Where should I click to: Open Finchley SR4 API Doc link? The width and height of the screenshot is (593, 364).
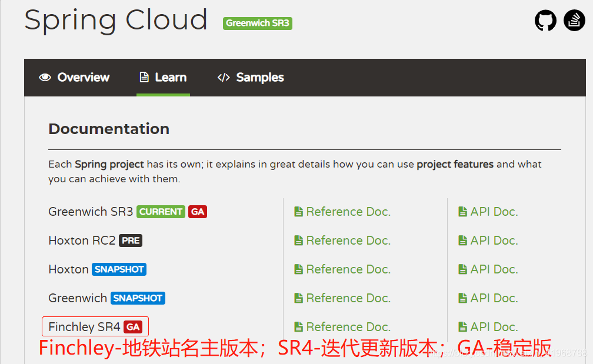pyautogui.click(x=488, y=326)
